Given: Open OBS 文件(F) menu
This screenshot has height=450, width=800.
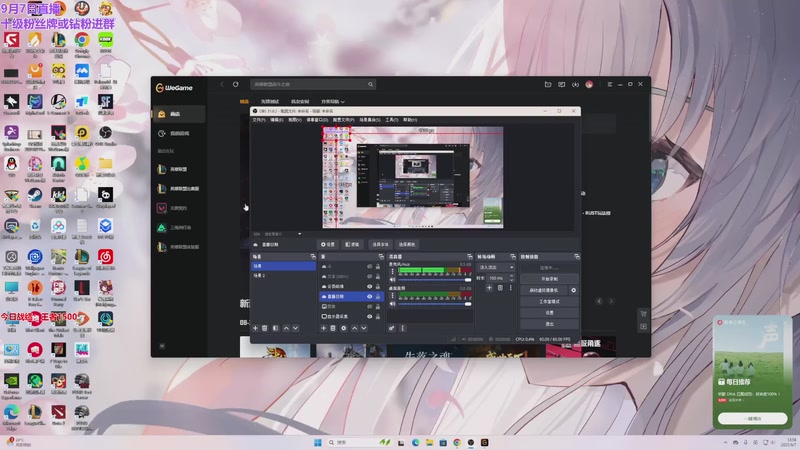Looking at the screenshot, I should click(x=259, y=120).
